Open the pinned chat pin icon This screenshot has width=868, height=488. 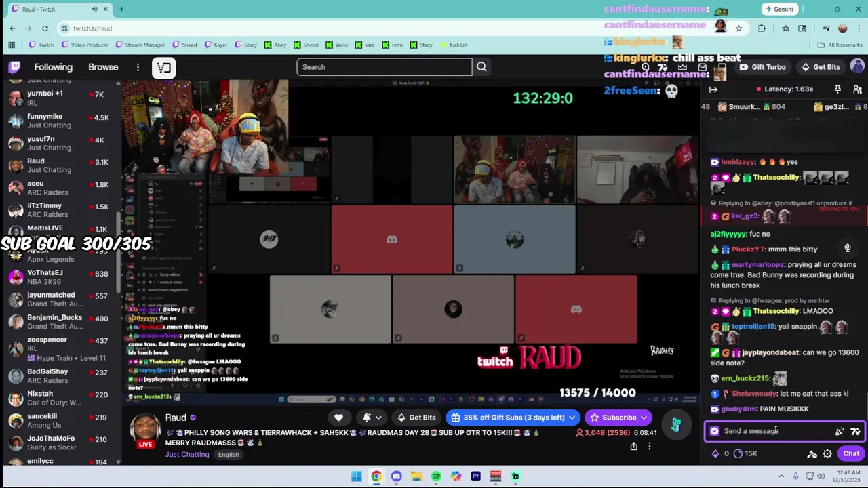point(837,89)
